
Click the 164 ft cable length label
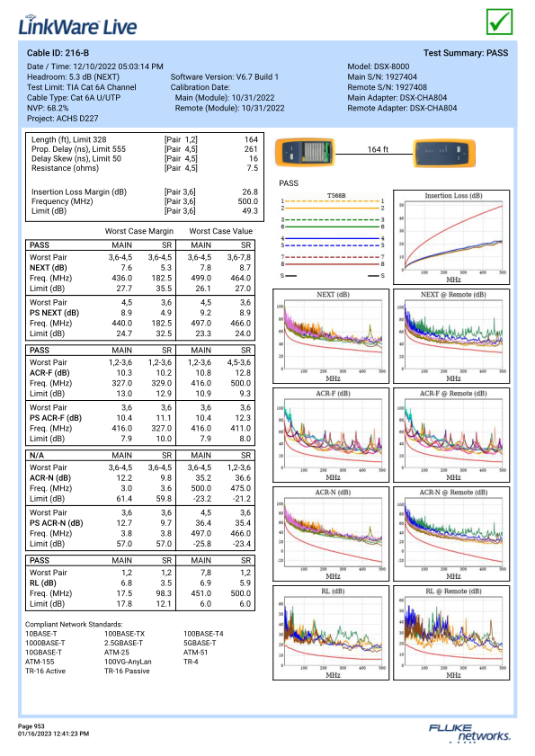click(x=378, y=149)
